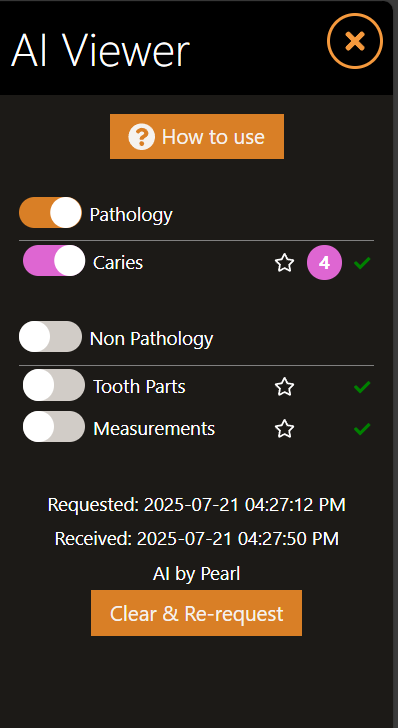Close the AI Viewer panel

pos(355,41)
